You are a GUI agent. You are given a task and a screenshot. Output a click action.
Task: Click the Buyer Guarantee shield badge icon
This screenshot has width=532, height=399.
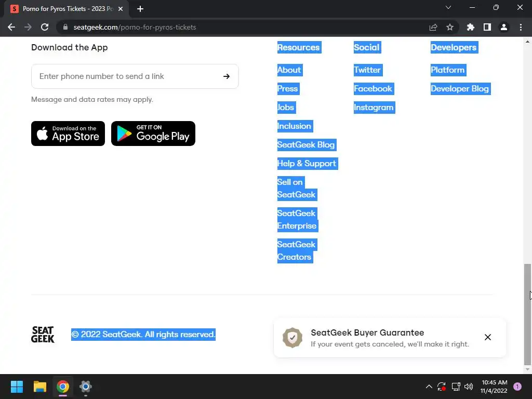click(292, 338)
